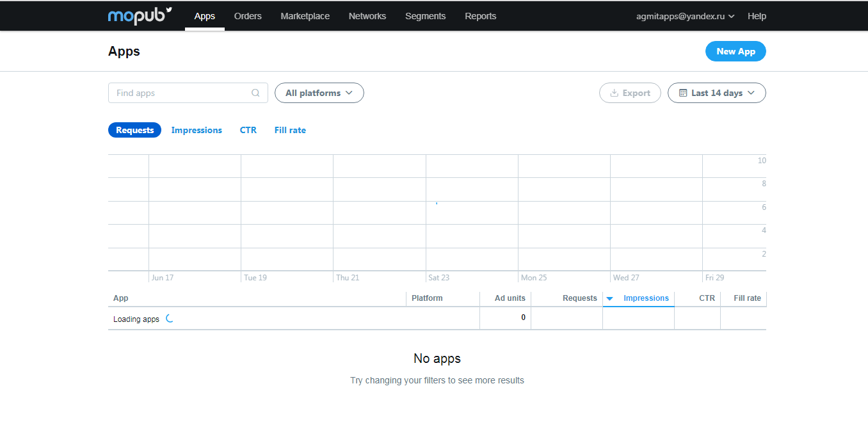Open the Last 14 days date range dropdown
The width and height of the screenshot is (868, 425).
(717, 93)
